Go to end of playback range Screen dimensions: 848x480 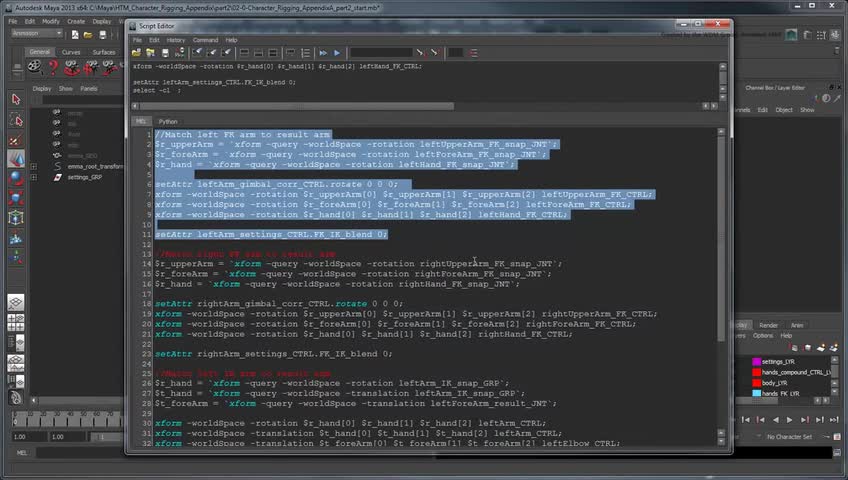coord(834,419)
